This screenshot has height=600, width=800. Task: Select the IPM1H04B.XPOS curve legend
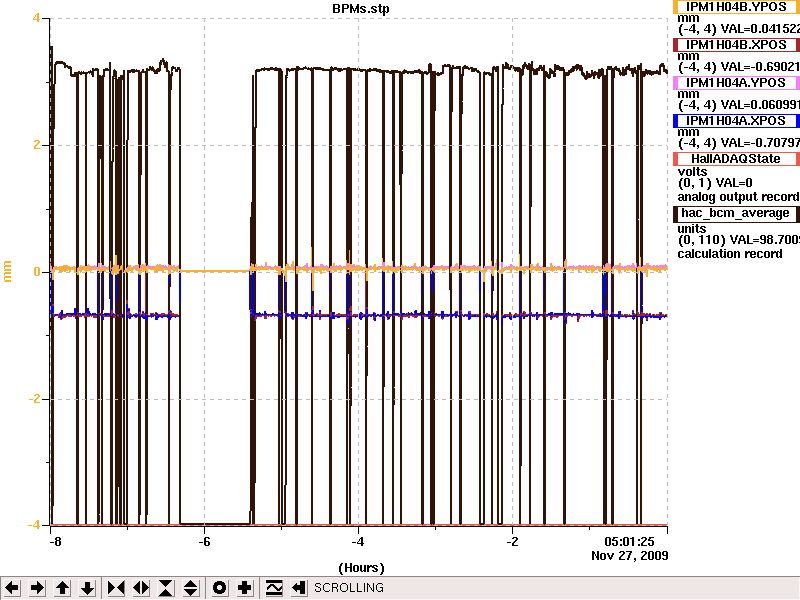[736, 45]
